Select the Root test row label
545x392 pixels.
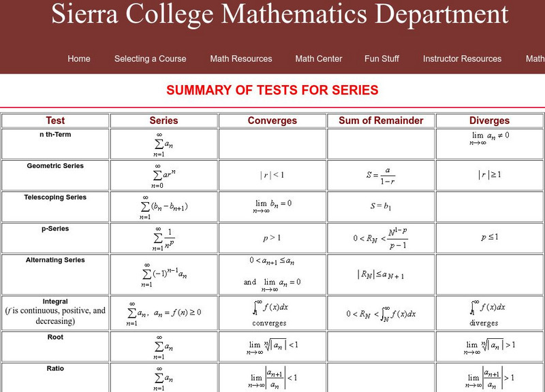click(55, 336)
